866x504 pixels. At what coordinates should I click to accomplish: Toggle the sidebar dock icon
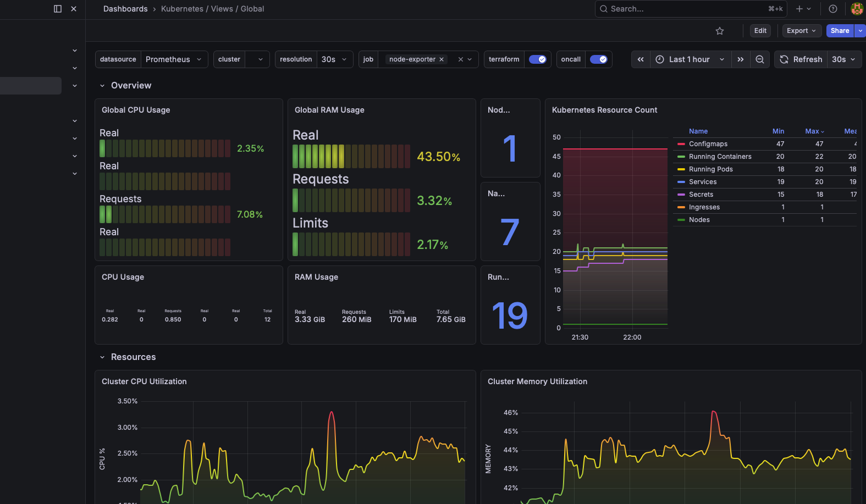click(58, 9)
